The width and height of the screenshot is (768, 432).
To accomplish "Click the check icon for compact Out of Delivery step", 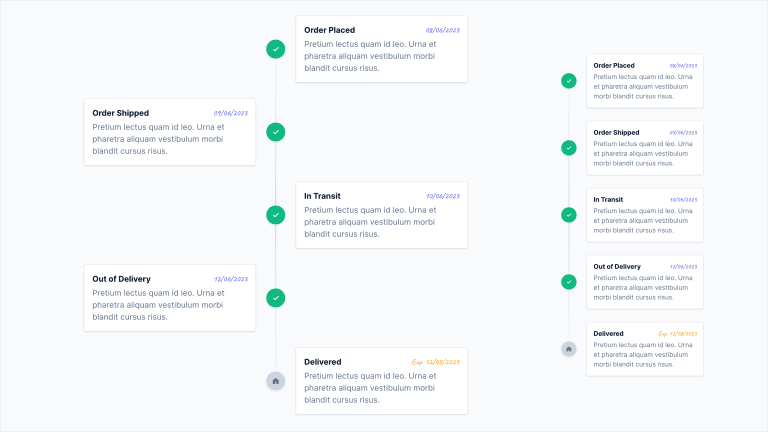I will click(x=569, y=282).
